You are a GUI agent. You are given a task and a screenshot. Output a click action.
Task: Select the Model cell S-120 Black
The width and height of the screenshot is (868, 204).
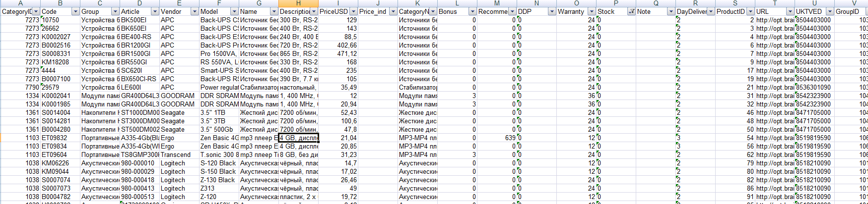(219, 163)
